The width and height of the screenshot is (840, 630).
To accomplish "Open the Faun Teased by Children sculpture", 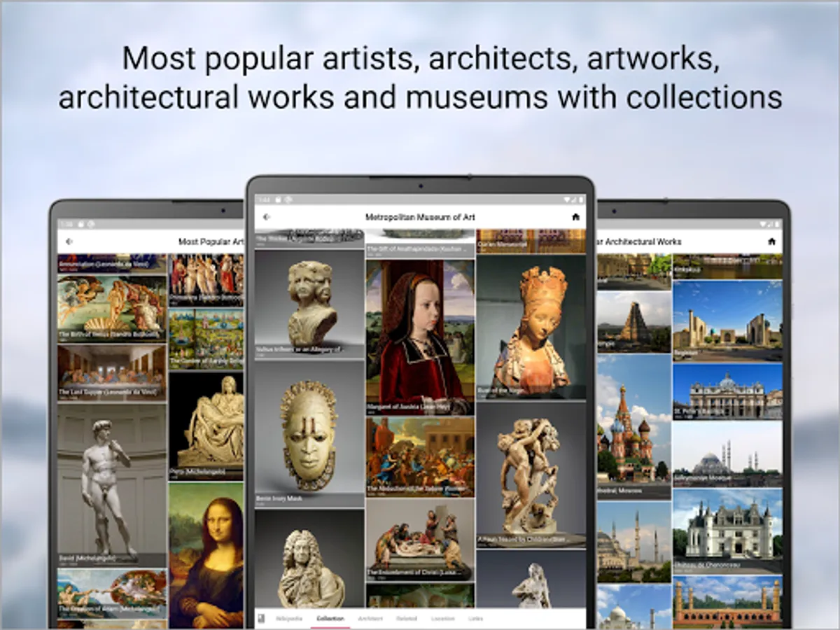I will [x=531, y=475].
